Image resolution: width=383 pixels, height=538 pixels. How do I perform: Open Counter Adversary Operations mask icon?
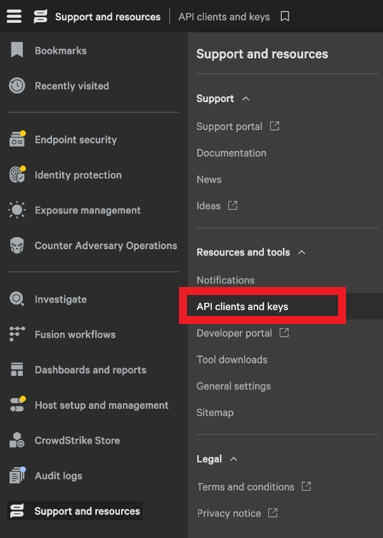pos(17,245)
